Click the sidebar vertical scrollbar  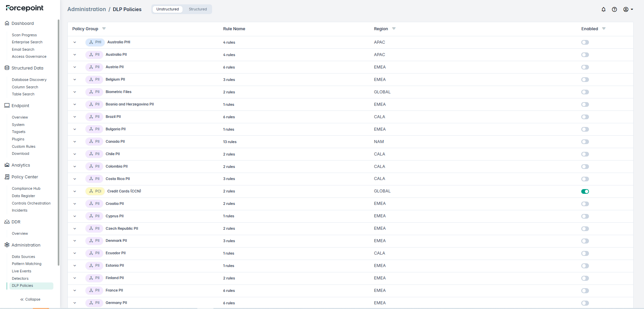click(59, 141)
